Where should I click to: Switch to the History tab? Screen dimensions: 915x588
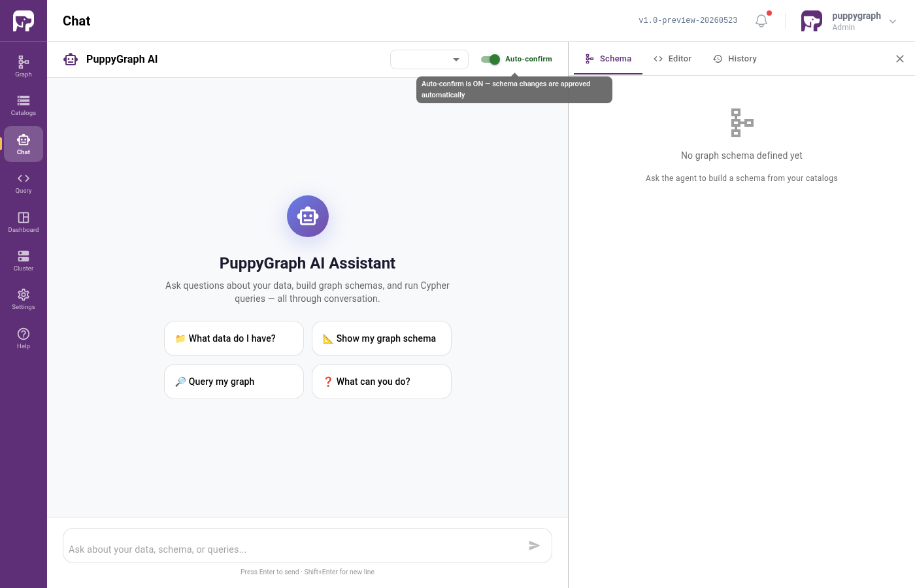pos(735,59)
